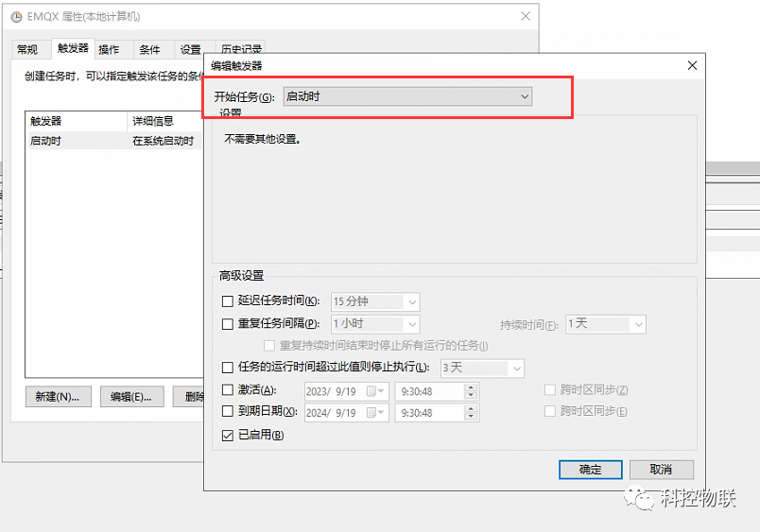This screenshot has width=760, height=532.
Task: Enable the 激活 checkbox
Action: click(x=227, y=389)
